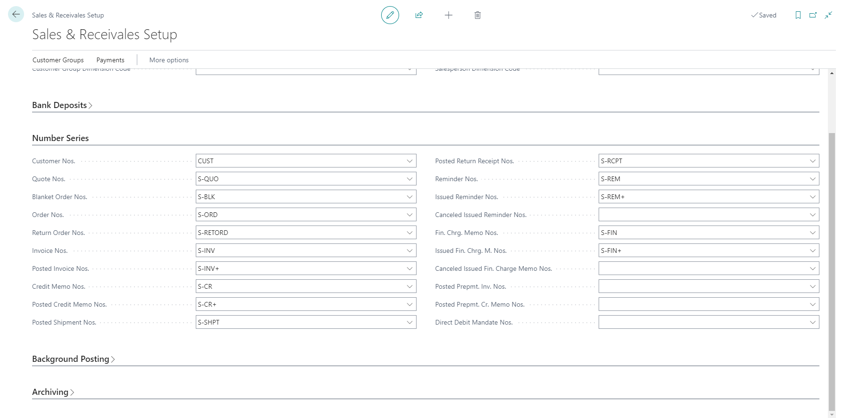Open the Quote Nos. dropdown arrow
The height and width of the screenshot is (418, 868).
(409, 179)
